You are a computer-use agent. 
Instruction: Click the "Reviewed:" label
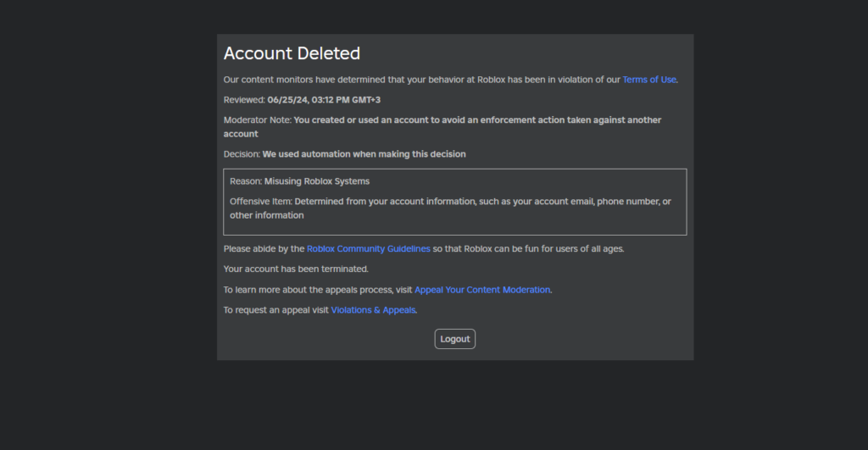244,100
